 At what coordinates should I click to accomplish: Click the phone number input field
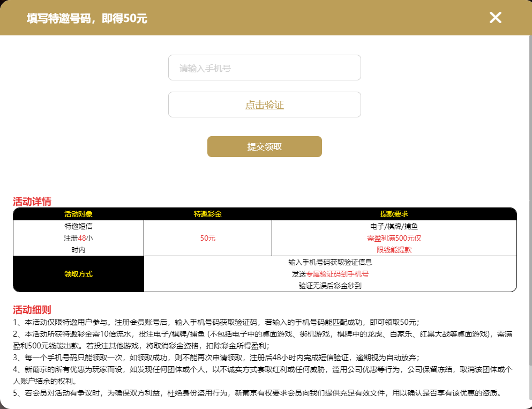click(x=265, y=68)
